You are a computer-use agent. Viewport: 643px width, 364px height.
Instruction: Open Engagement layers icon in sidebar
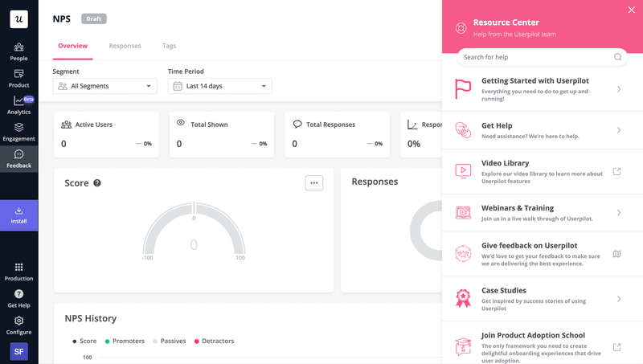point(18,132)
